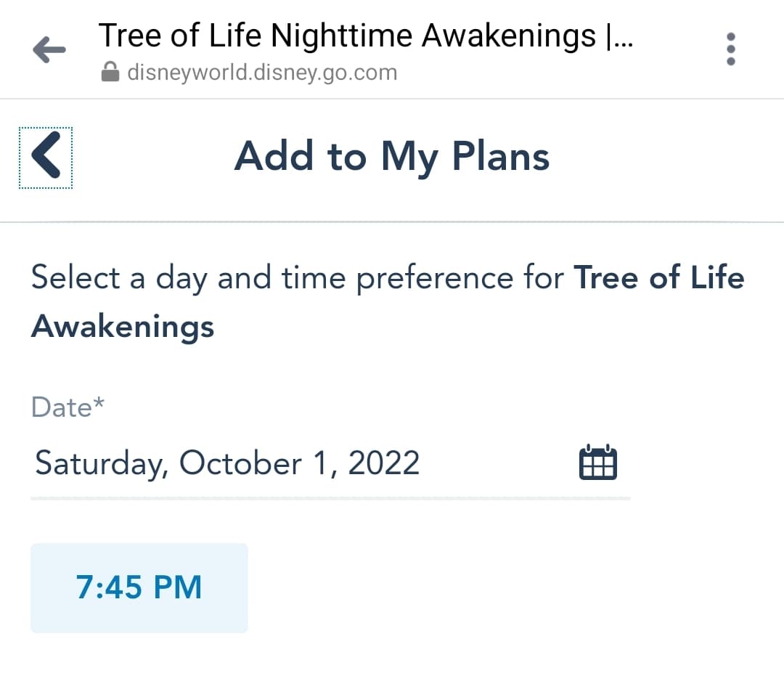The width and height of the screenshot is (784, 700).
Task: Click the padlock site security icon
Action: pyautogui.click(x=110, y=73)
